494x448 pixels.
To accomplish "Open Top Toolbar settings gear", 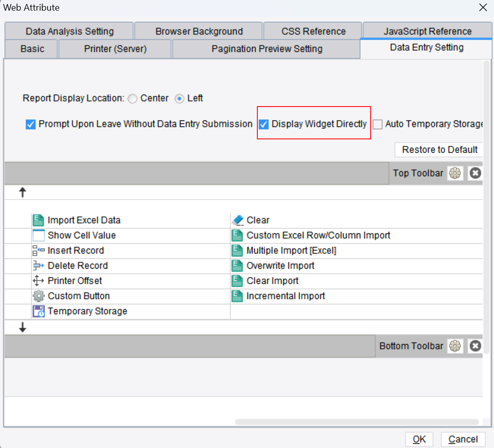I will tap(455, 173).
